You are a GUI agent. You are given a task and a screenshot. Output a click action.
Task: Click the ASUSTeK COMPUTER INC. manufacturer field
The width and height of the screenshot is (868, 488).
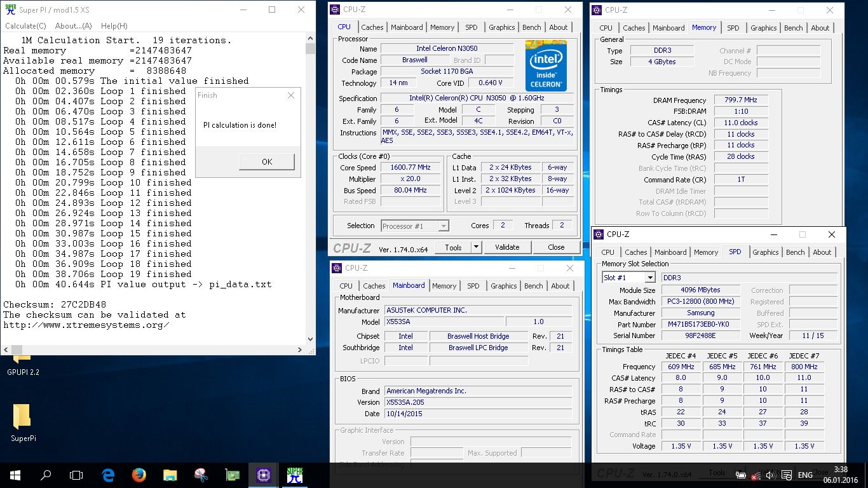point(478,310)
